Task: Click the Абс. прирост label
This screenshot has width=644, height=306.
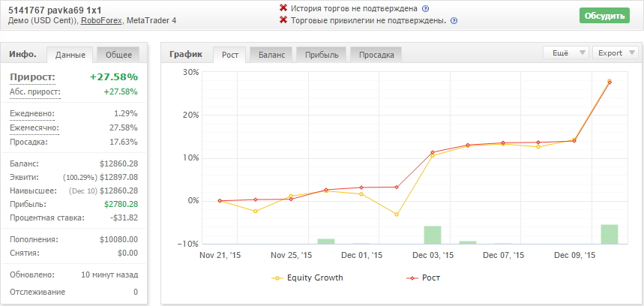Action: [x=35, y=92]
